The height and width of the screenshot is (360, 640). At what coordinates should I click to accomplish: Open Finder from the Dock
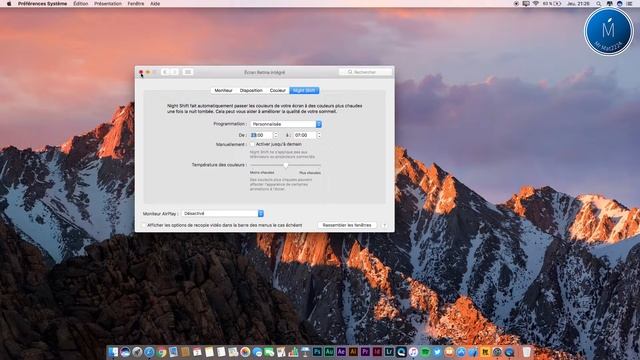[x=112, y=352]
